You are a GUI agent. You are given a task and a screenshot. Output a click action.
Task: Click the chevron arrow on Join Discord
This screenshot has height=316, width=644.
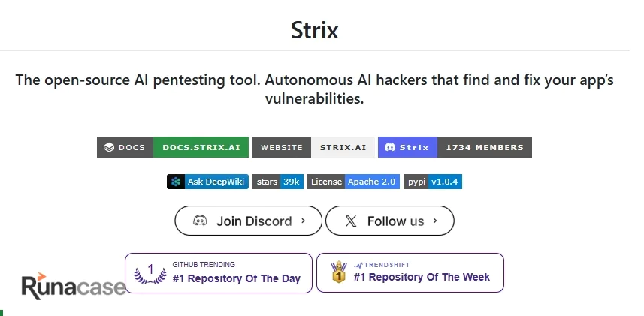click(x=303, y=221)
